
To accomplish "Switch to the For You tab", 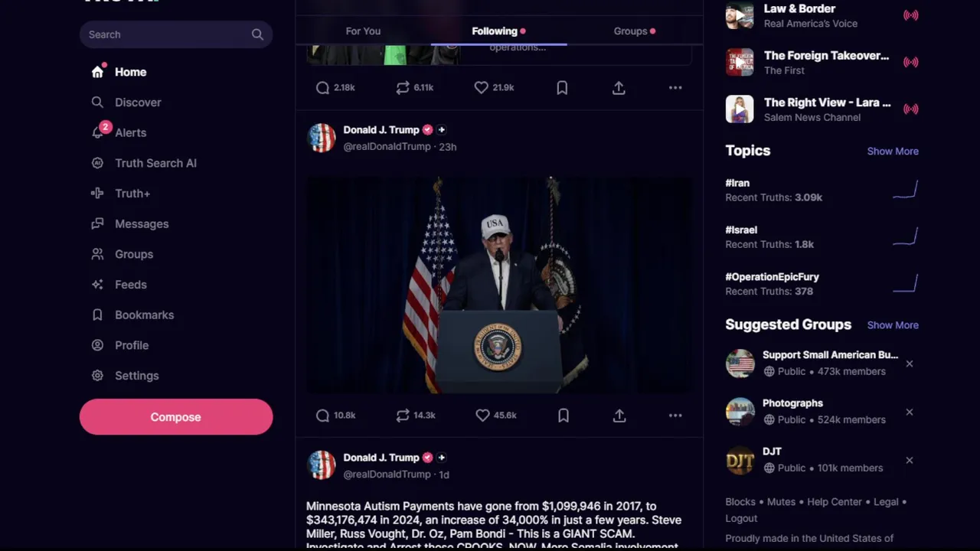I will click(x=363, y=31).
